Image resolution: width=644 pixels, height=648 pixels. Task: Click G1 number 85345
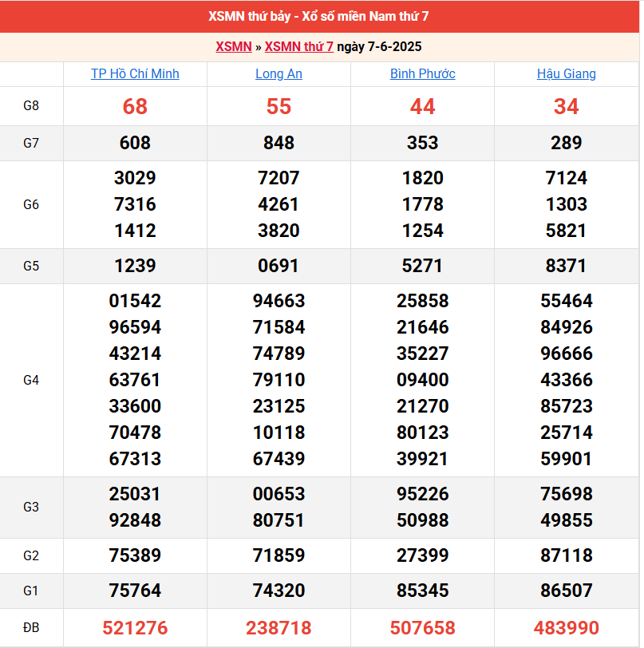(x=422, y=591)
